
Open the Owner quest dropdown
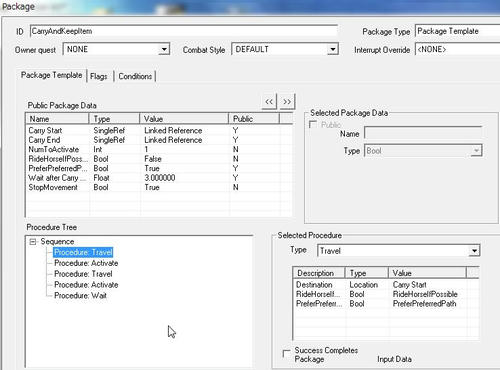(x=164, y=50)
